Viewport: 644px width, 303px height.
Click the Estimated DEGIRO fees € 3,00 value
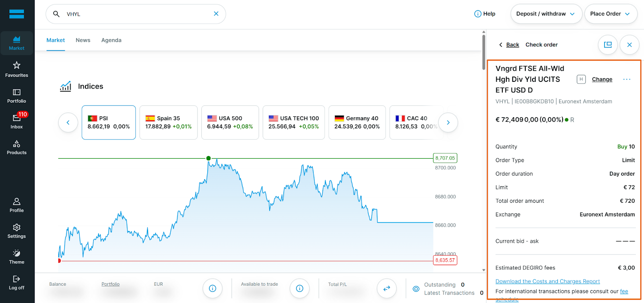click(x=626, y=268)
